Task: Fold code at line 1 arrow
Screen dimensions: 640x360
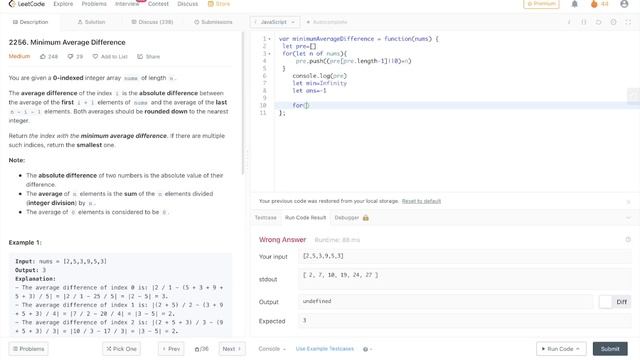Action: coord(269,39)
